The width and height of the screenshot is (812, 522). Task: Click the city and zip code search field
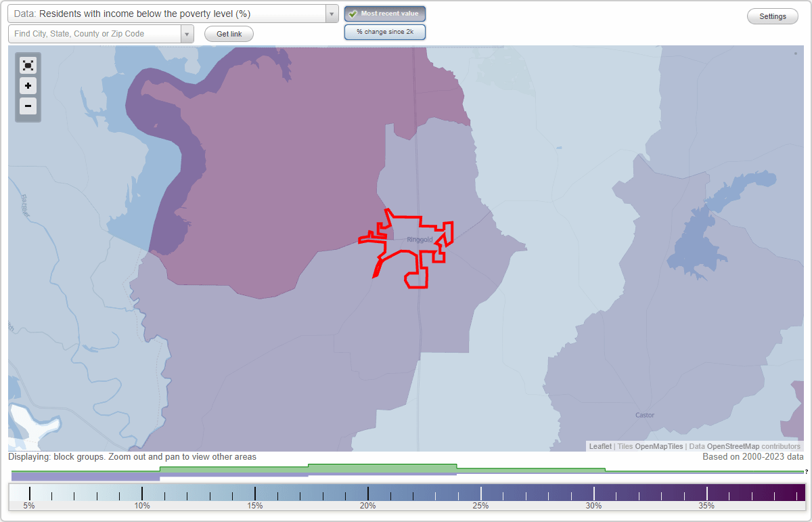pos(95,33)
